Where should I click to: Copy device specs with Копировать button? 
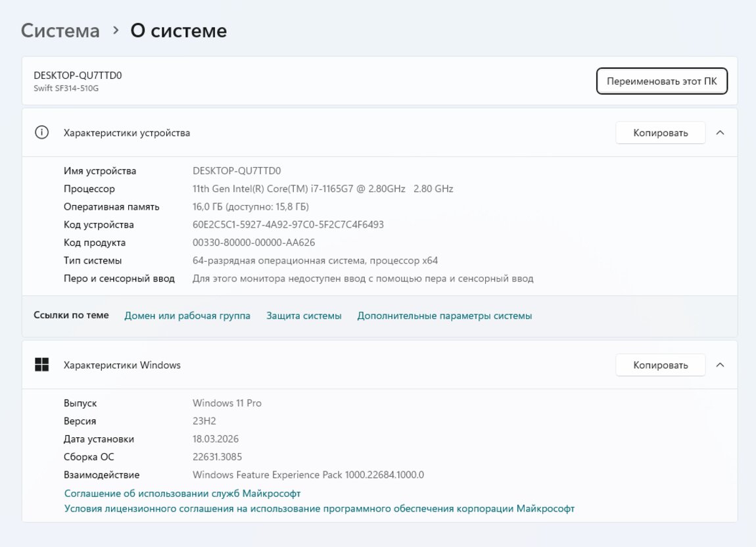click(x=660, y=133)
